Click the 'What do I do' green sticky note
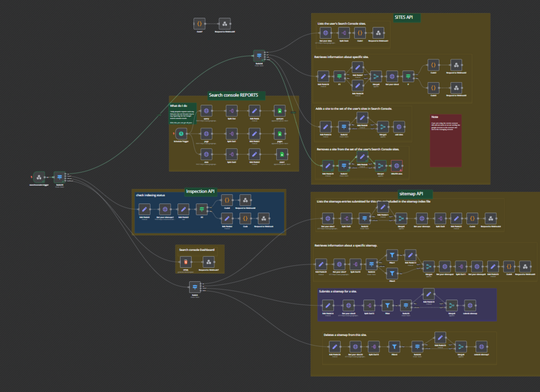 click(183, 113)
